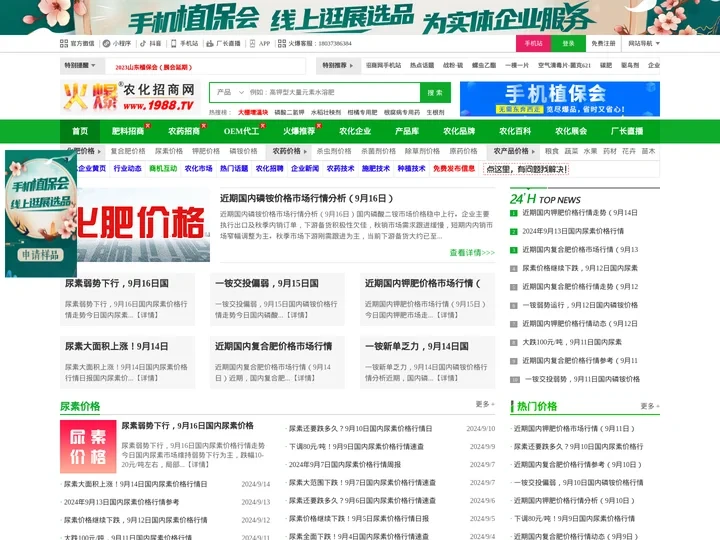Screen dimensions: 720x540
Task: Open the 农化品牌 nav tab
Action: [459, 131]
